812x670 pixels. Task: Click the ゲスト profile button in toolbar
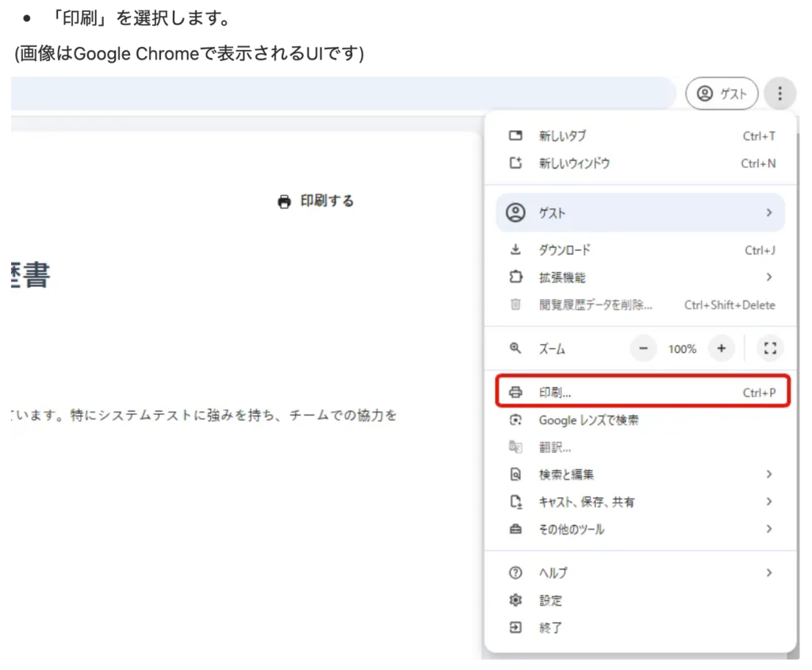[x=722, y=94]
